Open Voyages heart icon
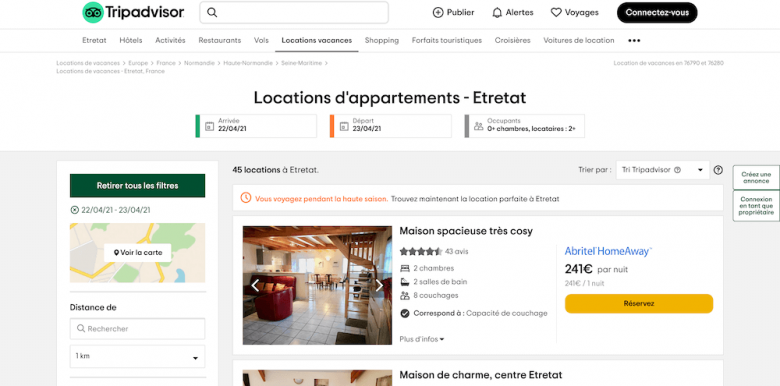The width and height of the screenshot is (780, 386). click(x=556, y=12)
